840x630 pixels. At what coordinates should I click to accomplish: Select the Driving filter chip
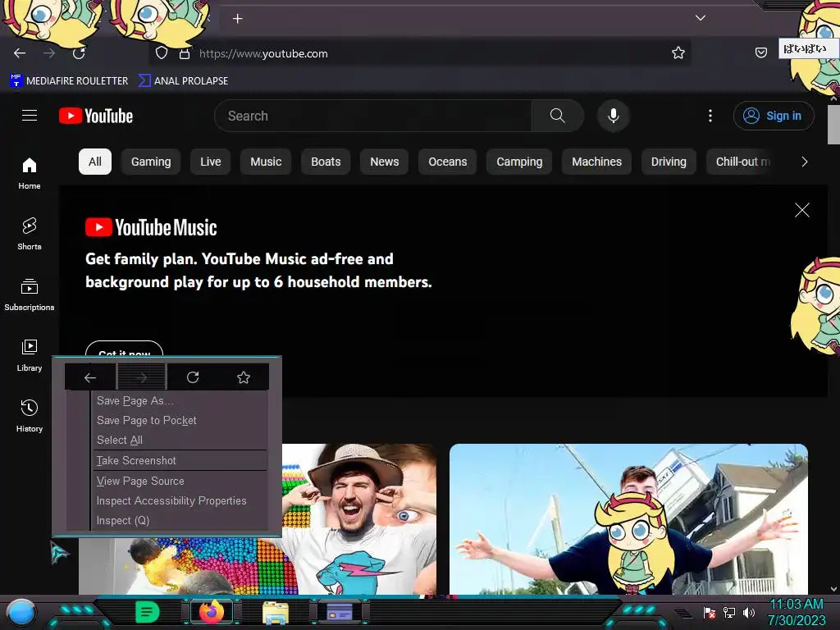coord(669,162)
